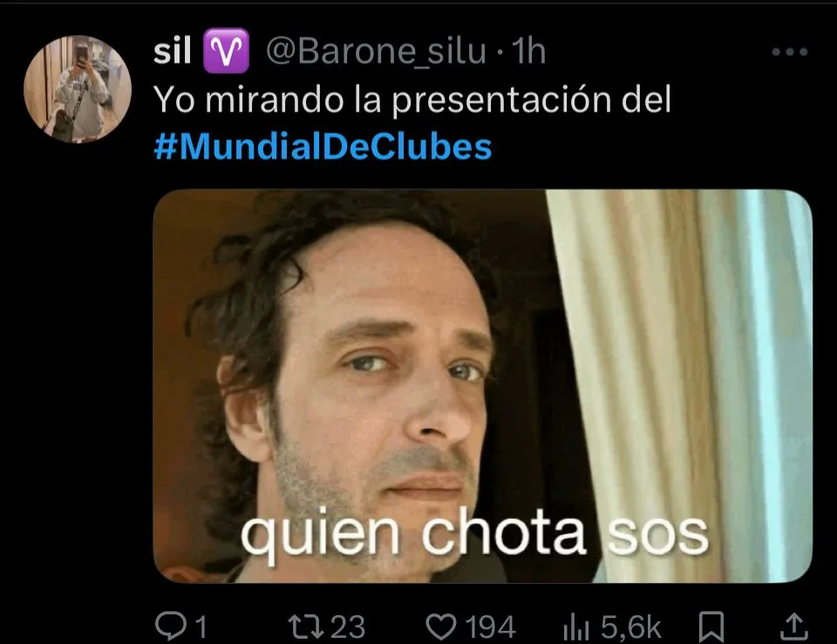Share the tweet via upload arrow icon
This screenshot has height=644, width=837.
pyautogui.click(x=793, y=626)
